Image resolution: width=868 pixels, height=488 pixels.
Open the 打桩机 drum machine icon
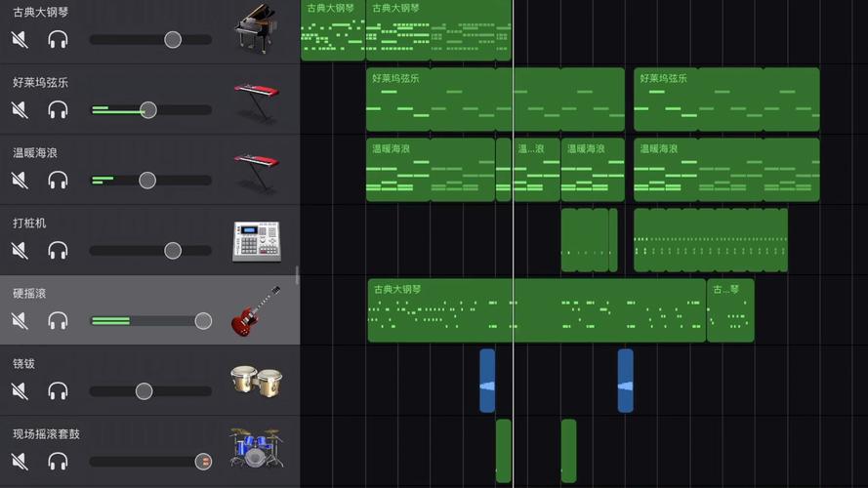point(256,242)
